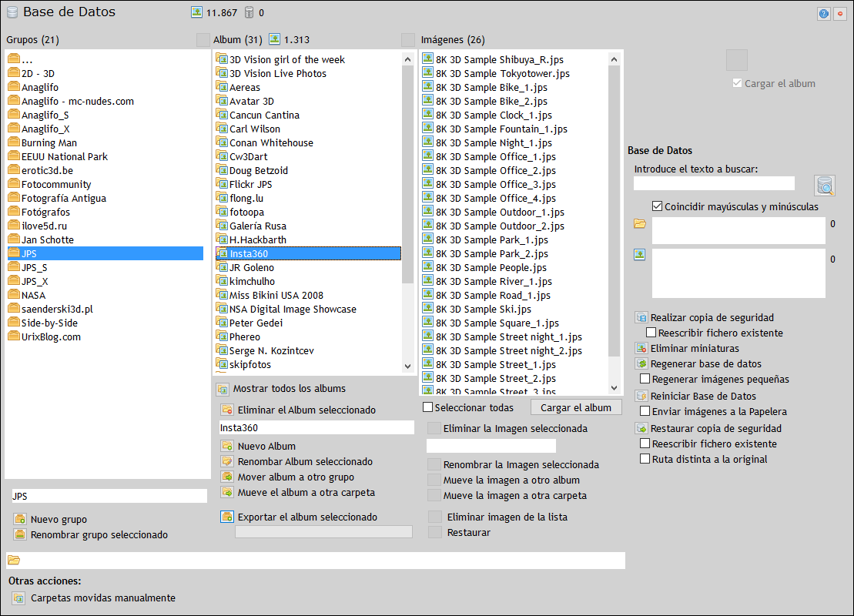Click the trash can icon beside the 0 count
This screenshot has width=854, height=616.
250,12
